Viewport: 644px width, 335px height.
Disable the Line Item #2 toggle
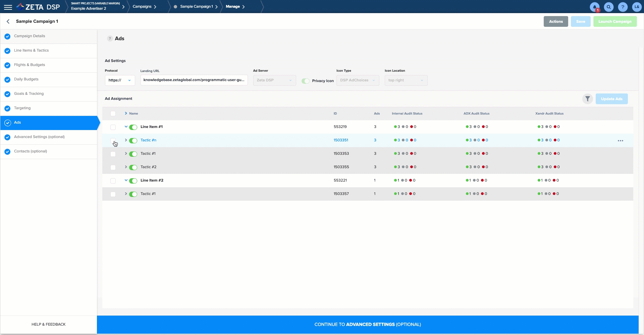point(133,181)
